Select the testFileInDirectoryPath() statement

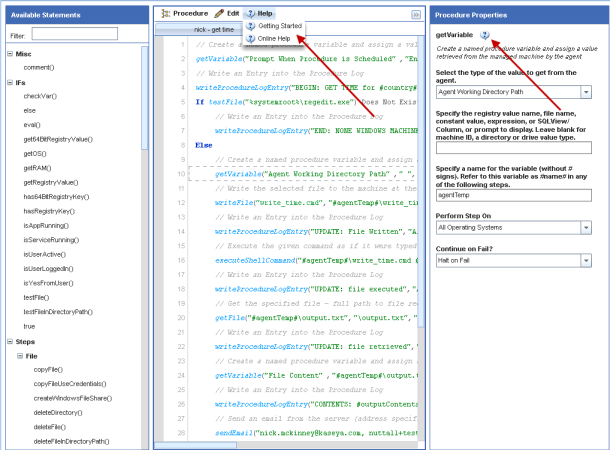[x=58, y=312]
